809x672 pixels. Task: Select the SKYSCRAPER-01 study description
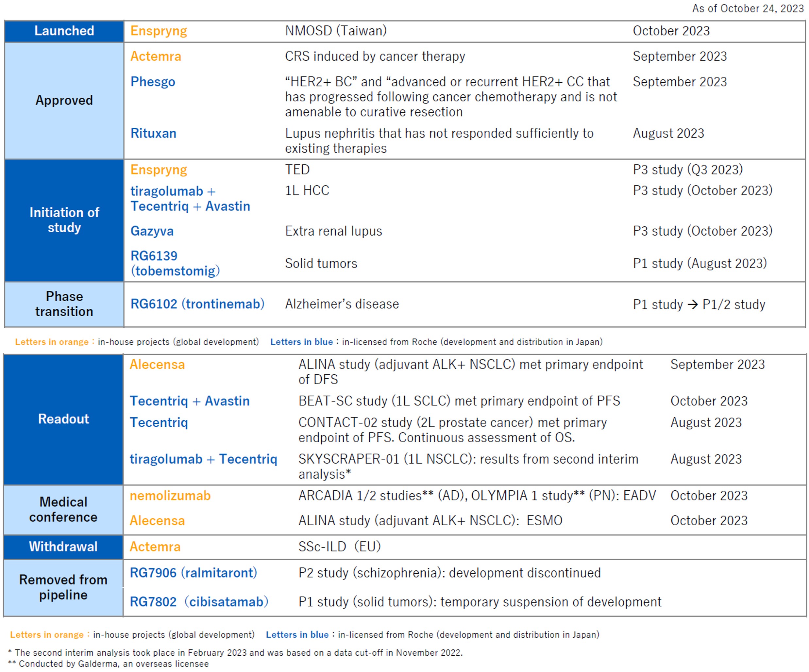tap(468, 467)
